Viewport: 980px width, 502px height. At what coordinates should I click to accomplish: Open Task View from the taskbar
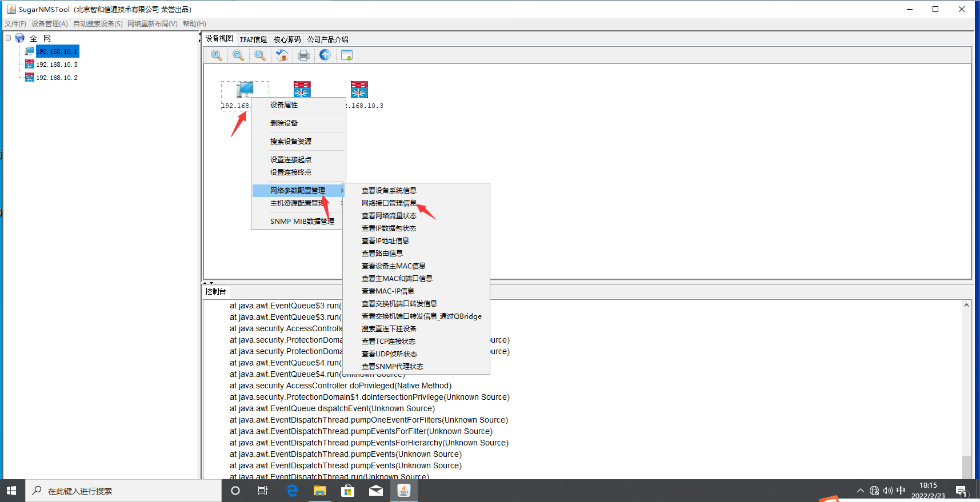[x=263, y=491]
